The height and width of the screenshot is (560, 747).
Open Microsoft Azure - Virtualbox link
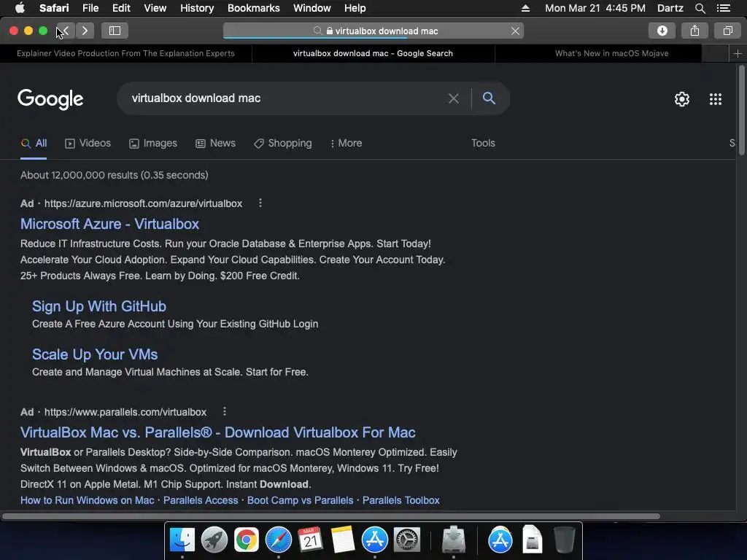click(109, 224)
